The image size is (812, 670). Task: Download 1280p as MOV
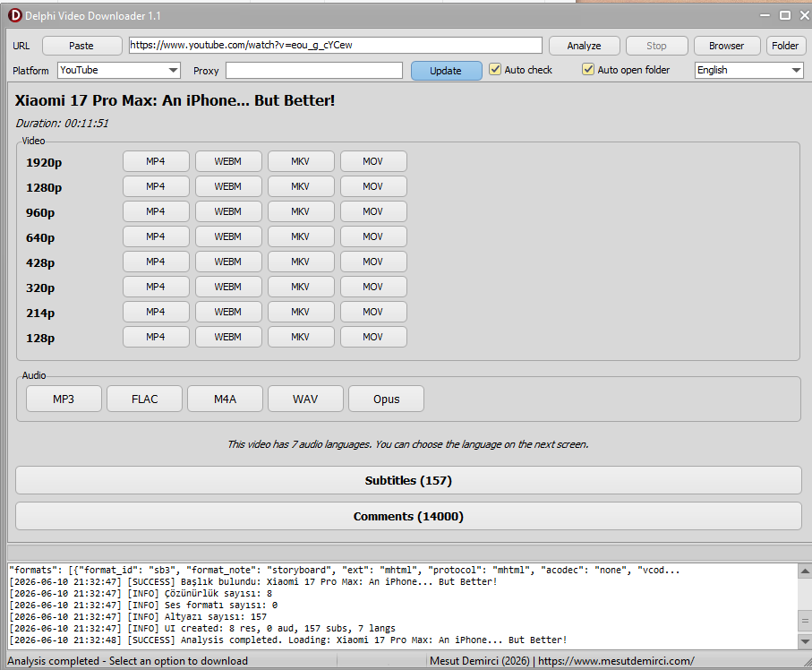pos(373,186)
